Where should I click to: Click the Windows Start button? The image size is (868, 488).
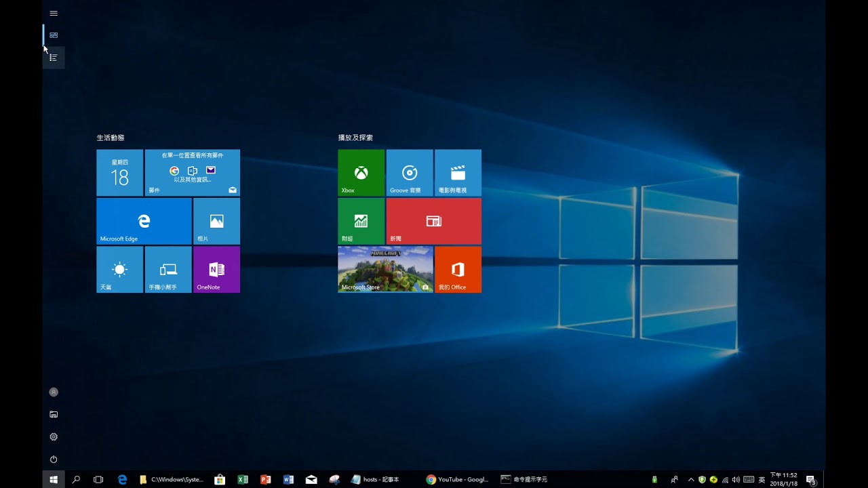(54, 479)
